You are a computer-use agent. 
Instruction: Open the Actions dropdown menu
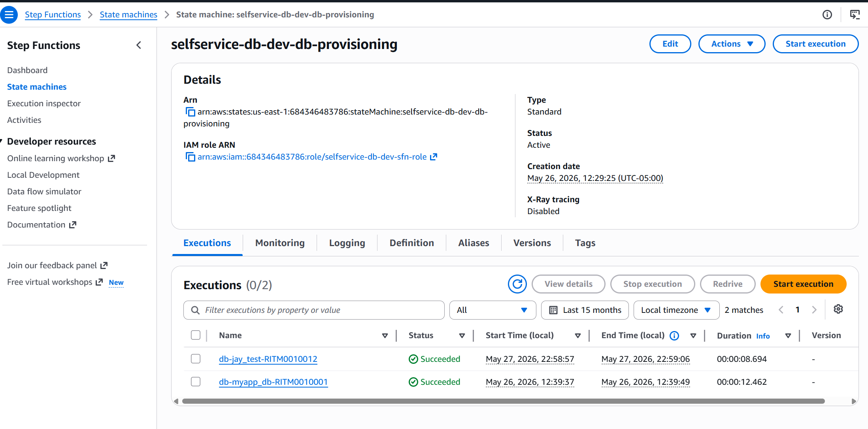pyautogui.click(x=732, y=44)
